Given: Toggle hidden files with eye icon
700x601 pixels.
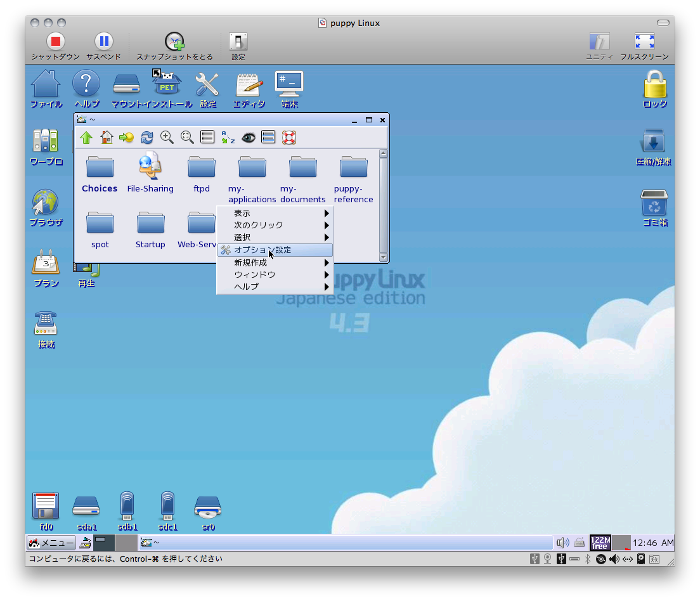Looking at the screenshot, I should [x=248, y=138].
